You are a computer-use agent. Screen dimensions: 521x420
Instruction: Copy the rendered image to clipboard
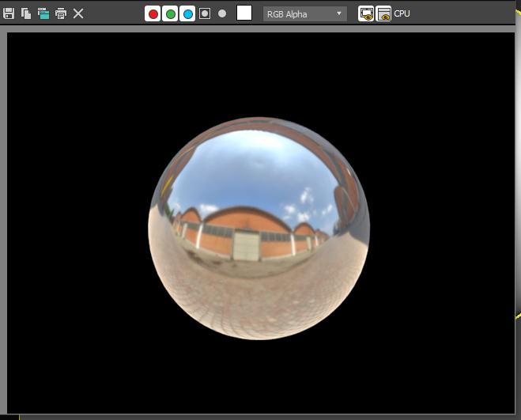pos(26,13)
